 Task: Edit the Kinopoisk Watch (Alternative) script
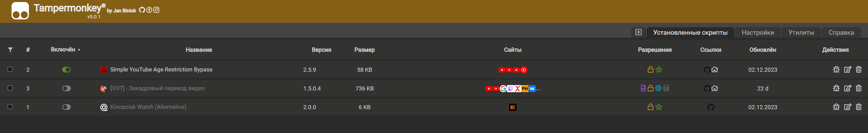pyautogui.click(x=848, y=107)
